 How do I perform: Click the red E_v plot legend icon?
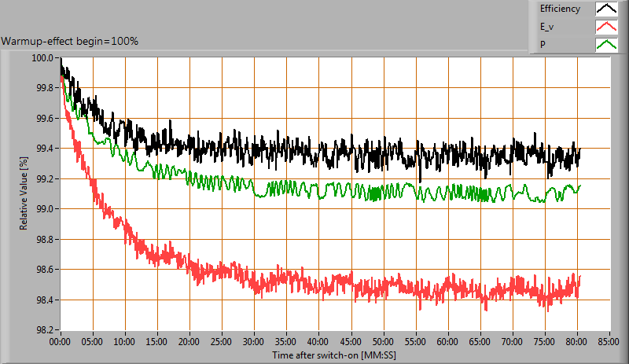coord(605,28)
